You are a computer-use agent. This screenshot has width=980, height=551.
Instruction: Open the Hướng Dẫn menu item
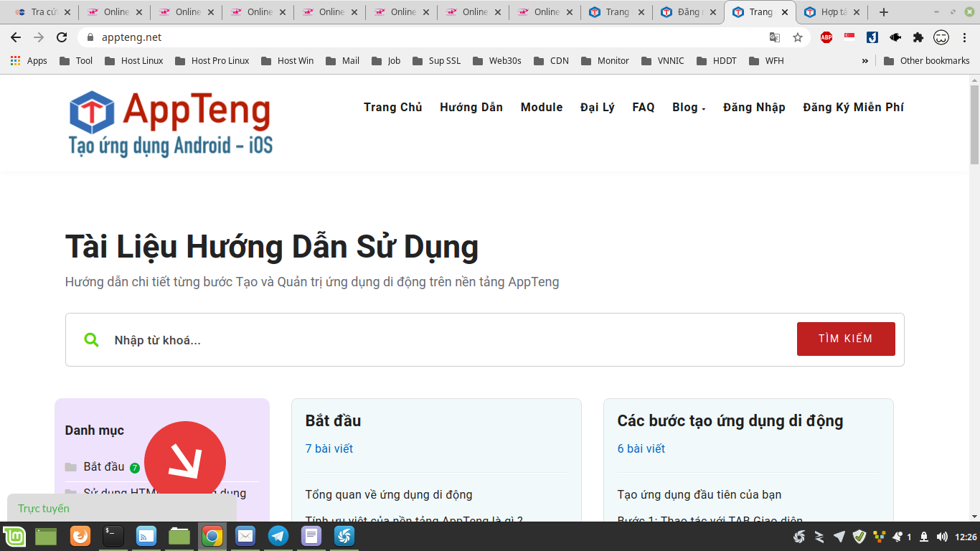[471, 107]
